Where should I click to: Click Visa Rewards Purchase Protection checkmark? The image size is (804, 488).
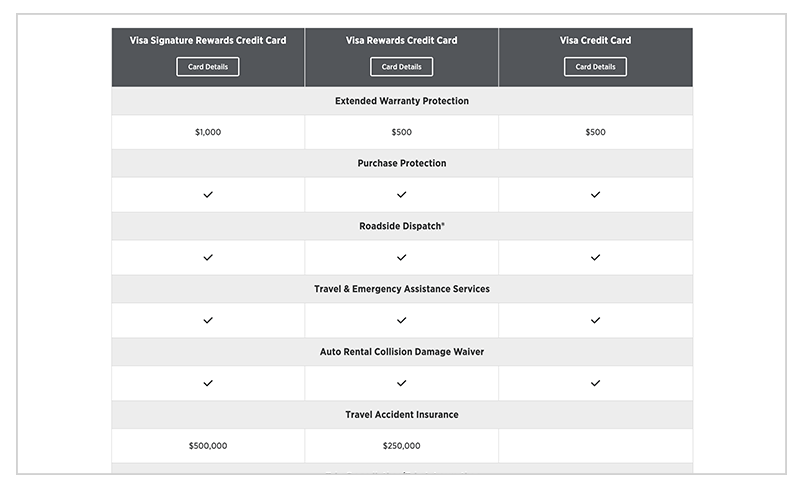(401, 195)
